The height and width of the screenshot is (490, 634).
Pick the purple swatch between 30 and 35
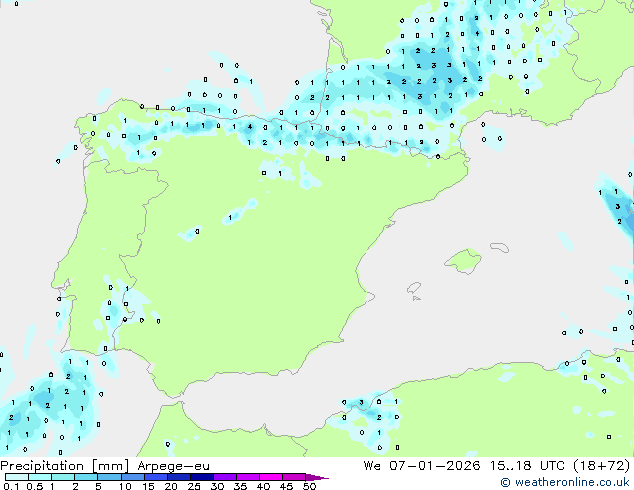click(x=224, y=477)
